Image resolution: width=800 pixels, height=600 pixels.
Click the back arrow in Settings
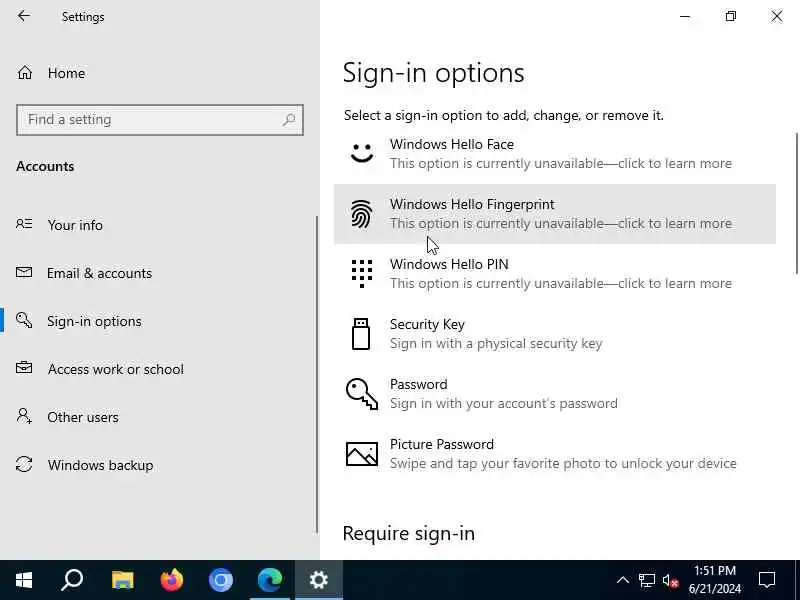coord(23,16)
